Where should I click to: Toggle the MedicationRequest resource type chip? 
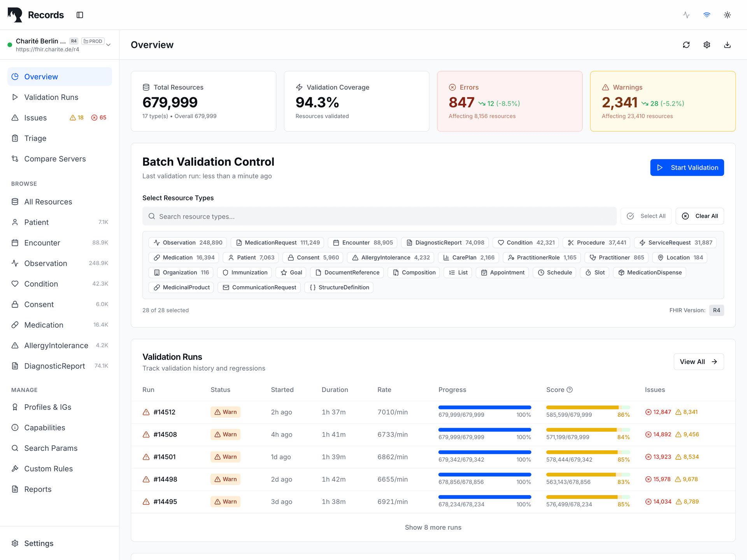[x=277, y=242]
